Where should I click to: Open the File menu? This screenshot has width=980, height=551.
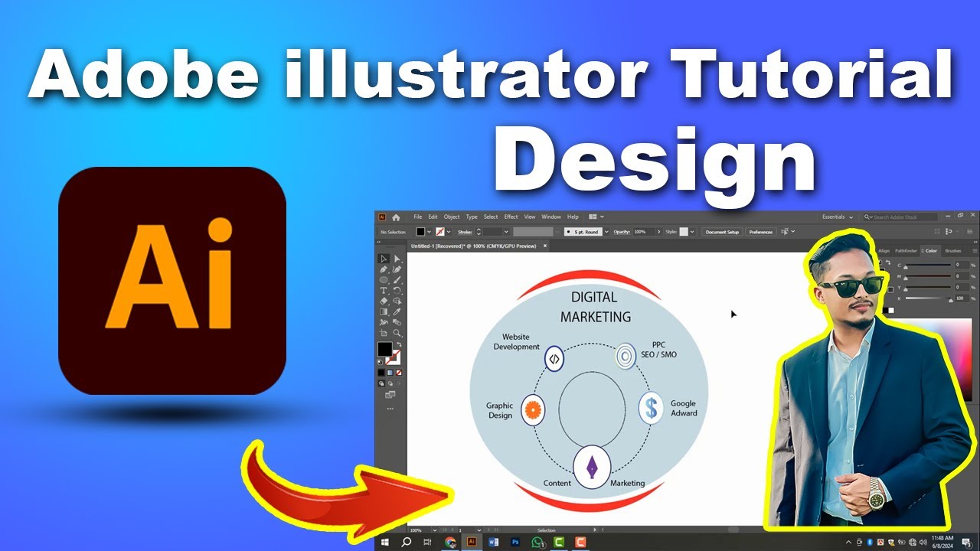(x=418, y=217)
